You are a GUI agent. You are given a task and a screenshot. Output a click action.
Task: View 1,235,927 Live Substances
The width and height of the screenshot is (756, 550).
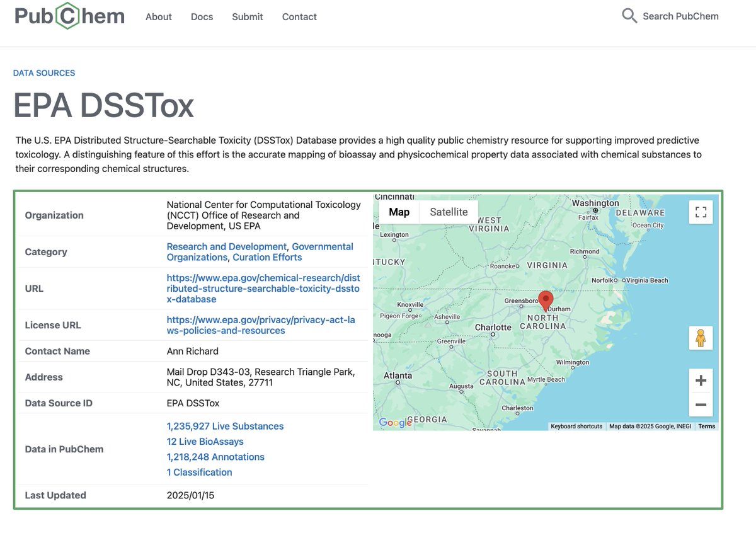(226, 427)
